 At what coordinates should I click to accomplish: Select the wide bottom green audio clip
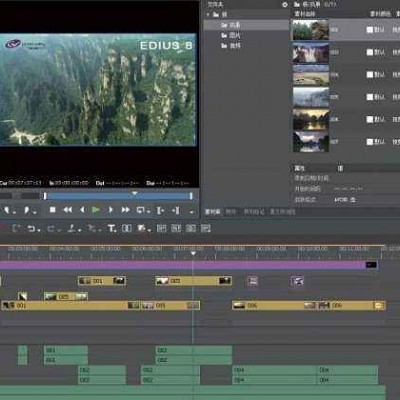[x=193, y=393]
